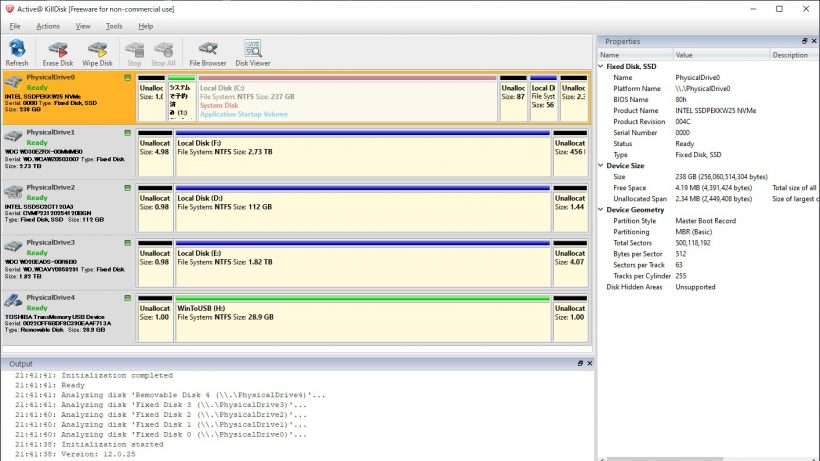Select Local Disk (E:) partition
Screen dimensions: 820x461
click(x=363, y=263)
